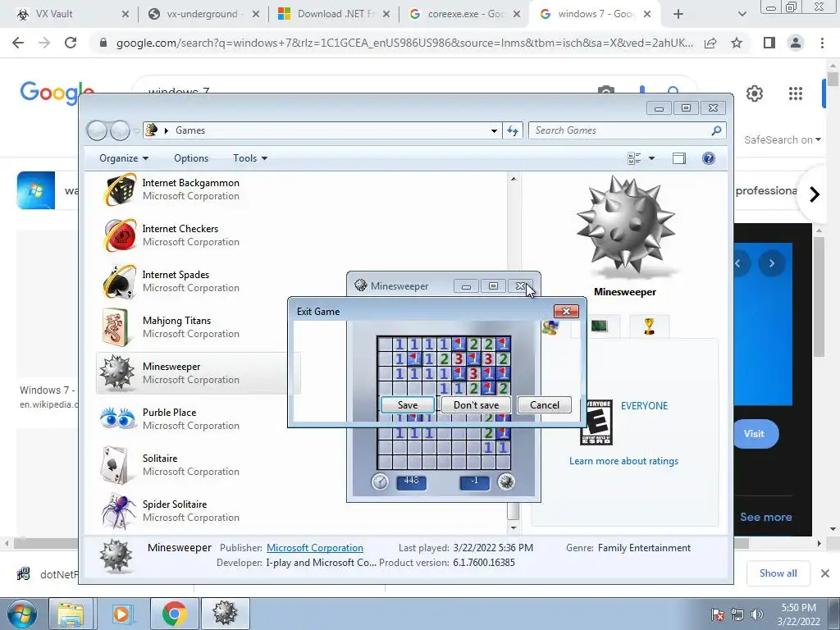Open a new Chrome tab
The image size is (840, 630).
[678, 14]
